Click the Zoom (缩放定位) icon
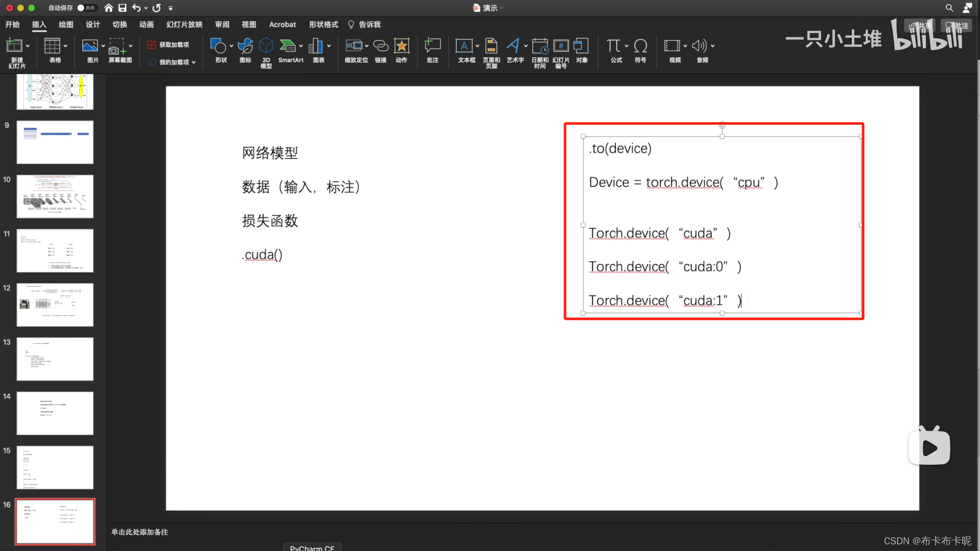Image resolution: width=980 pixels, height=551 pixels. [x=354, y=46]
